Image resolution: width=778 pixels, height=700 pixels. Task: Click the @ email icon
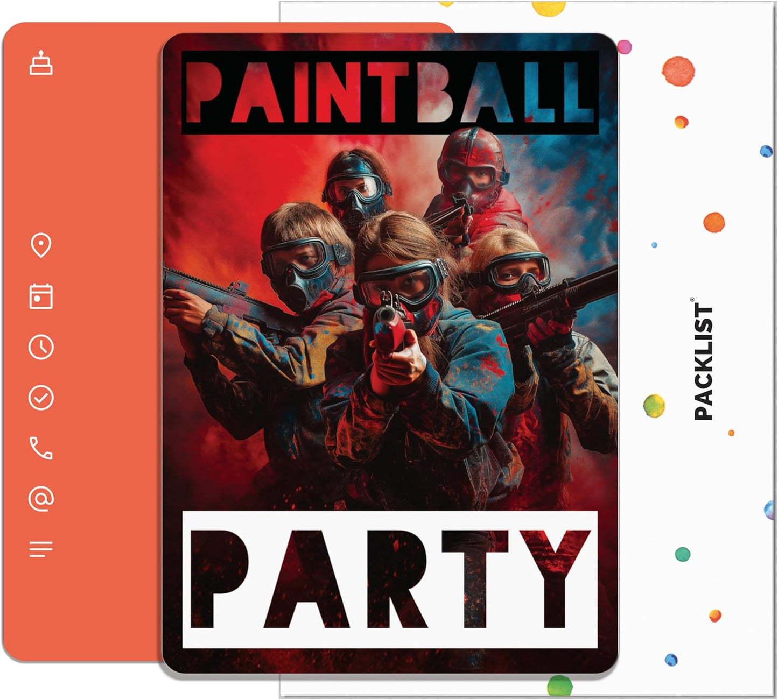point(41,499)
